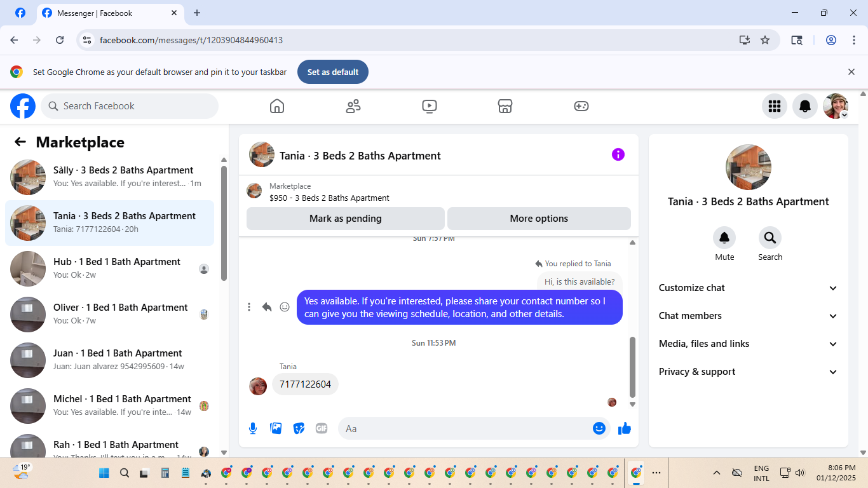This screenshot has height=488, width=868.
Task: Expand Chat members section
Action: click(x=749, y=316)
